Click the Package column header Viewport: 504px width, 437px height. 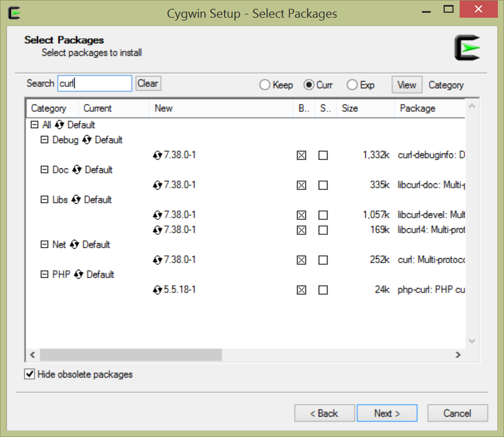tap(430, 108)
